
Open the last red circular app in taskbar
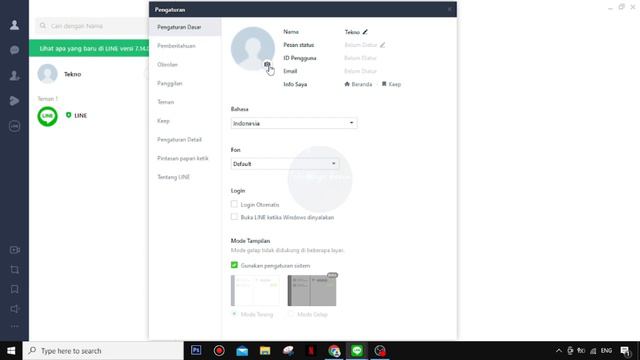(x=380, y=351)
